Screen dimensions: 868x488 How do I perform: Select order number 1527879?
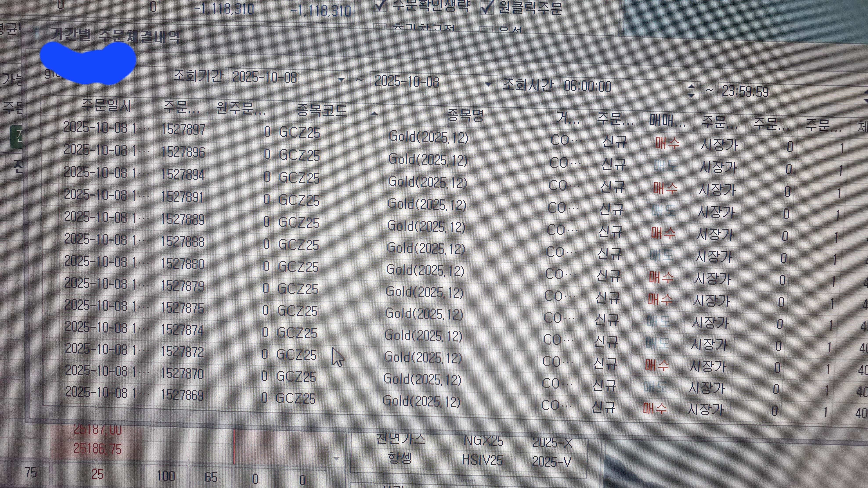tap(182, 286)
